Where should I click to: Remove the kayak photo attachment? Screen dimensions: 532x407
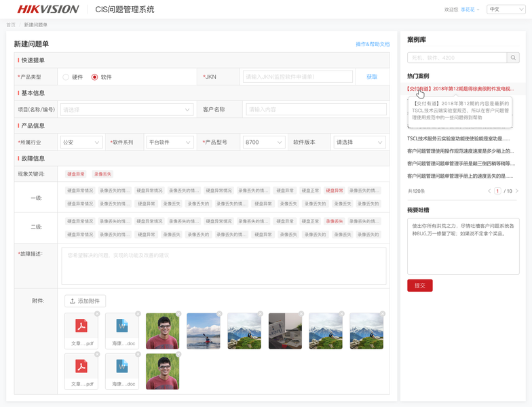coord(220,313)
